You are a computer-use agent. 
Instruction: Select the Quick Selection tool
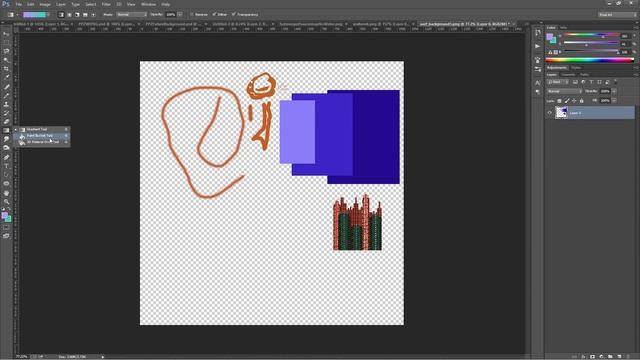pos(6,60)
